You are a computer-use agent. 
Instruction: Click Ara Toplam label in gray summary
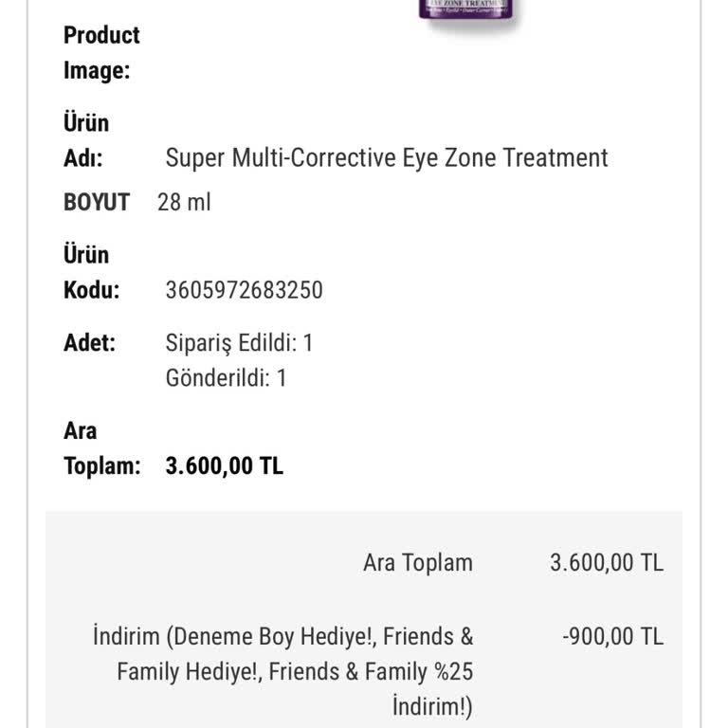(x=417, y=562)
